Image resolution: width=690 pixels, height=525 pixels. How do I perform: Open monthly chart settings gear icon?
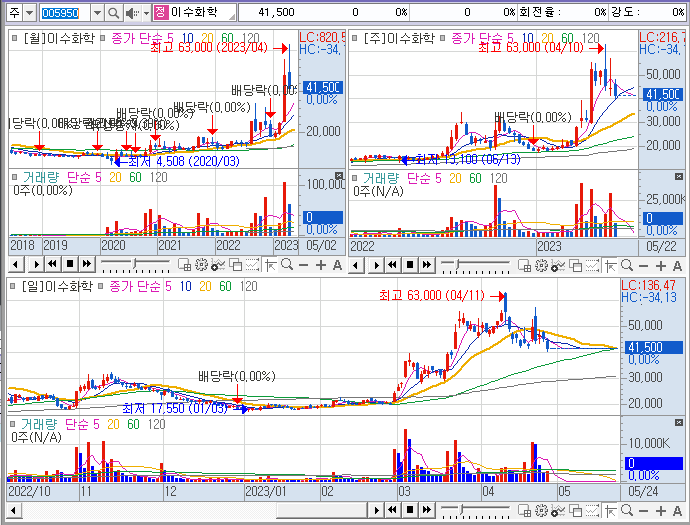(x=202, y=264)
